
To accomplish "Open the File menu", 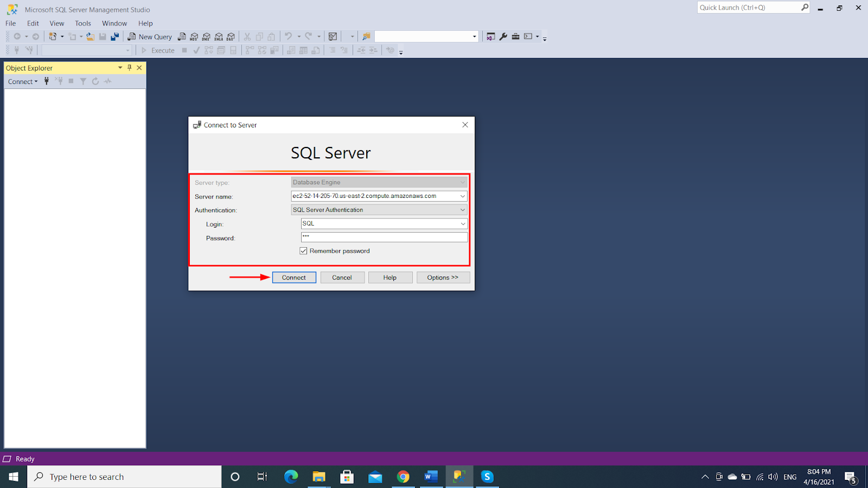I will pyautogui.click(x=11, y=23).
